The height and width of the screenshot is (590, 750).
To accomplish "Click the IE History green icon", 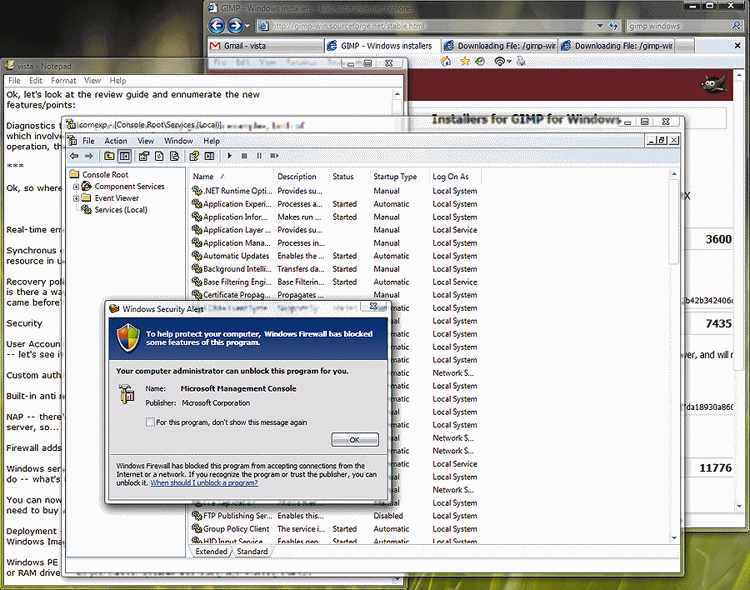I will (480, 61).
